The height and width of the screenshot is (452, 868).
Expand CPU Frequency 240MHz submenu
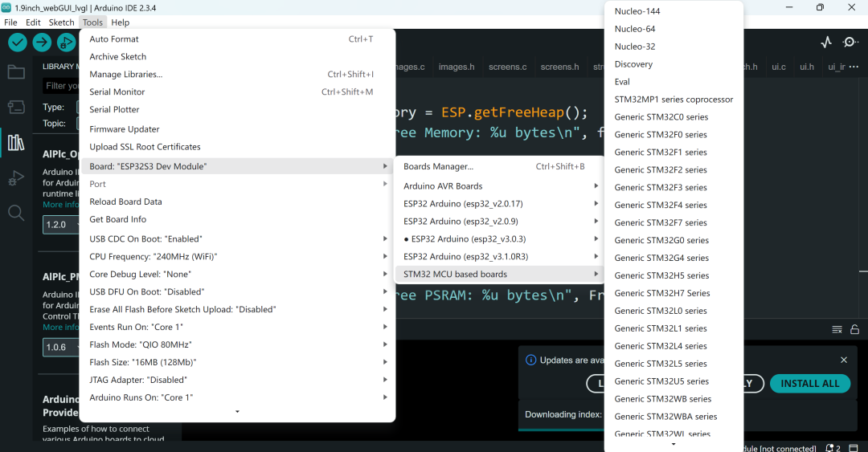tap(237, 257)
